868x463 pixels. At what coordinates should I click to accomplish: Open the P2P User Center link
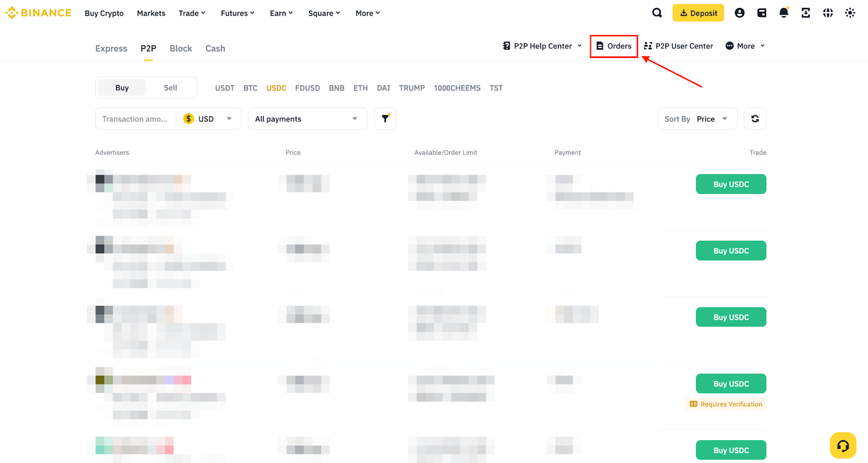[678, 46]
